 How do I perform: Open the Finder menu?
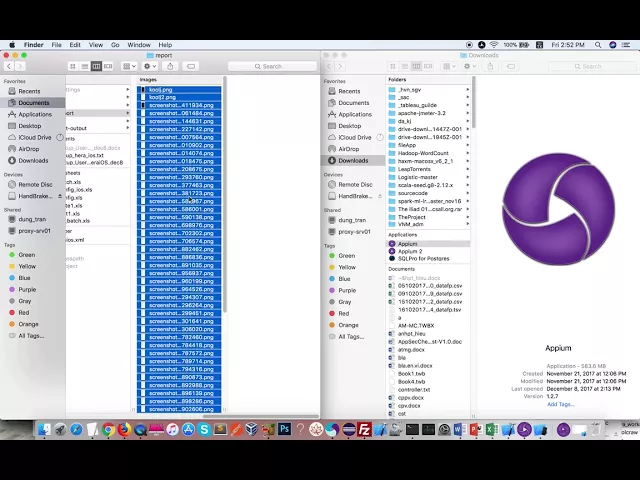[33, 45]
